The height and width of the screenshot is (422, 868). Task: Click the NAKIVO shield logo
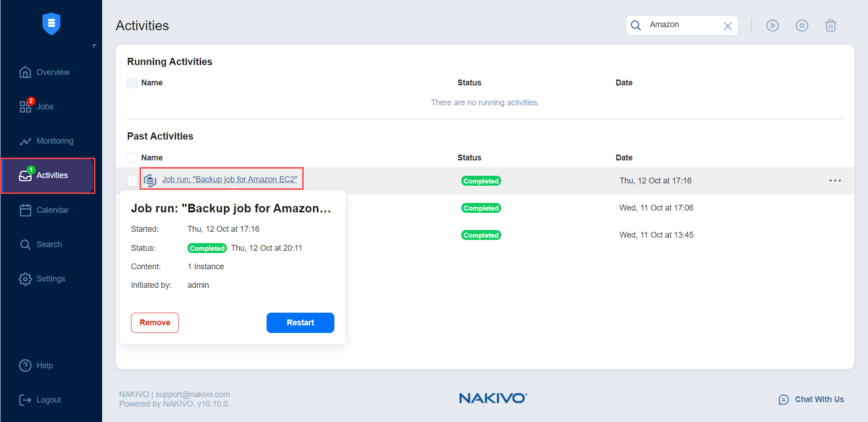click(x=51, y=23)
